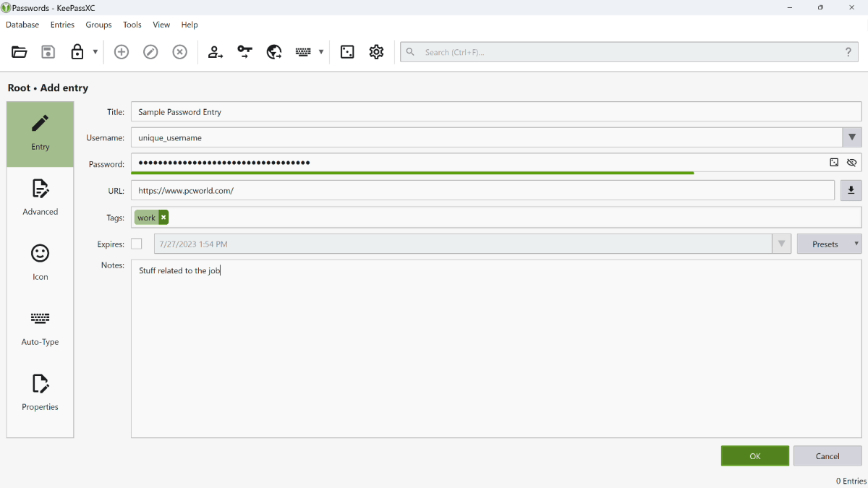Screen dimensions: 868x488
Task: Add a new entry with plus icon
Action: [x=122, y=52]
